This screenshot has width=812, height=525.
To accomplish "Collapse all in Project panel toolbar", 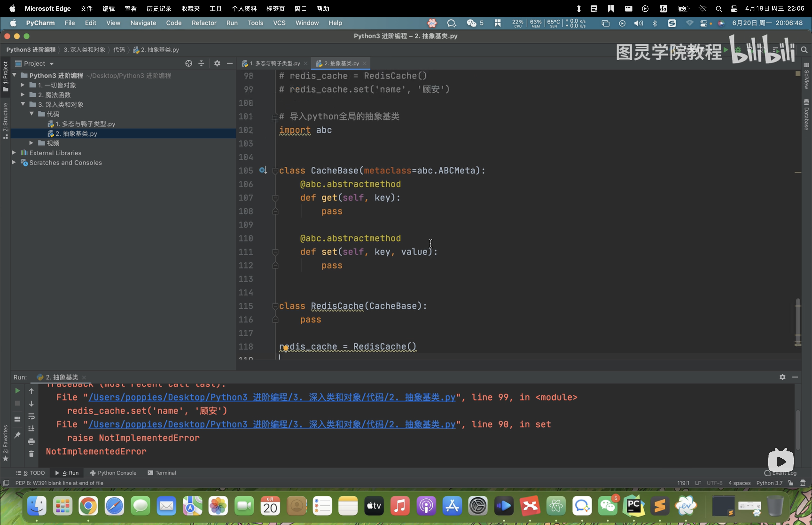I will click(x=201, y=63).
